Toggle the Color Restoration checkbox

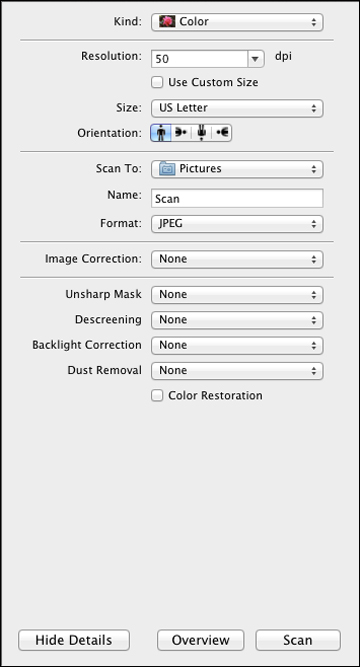tap(157, 396)
